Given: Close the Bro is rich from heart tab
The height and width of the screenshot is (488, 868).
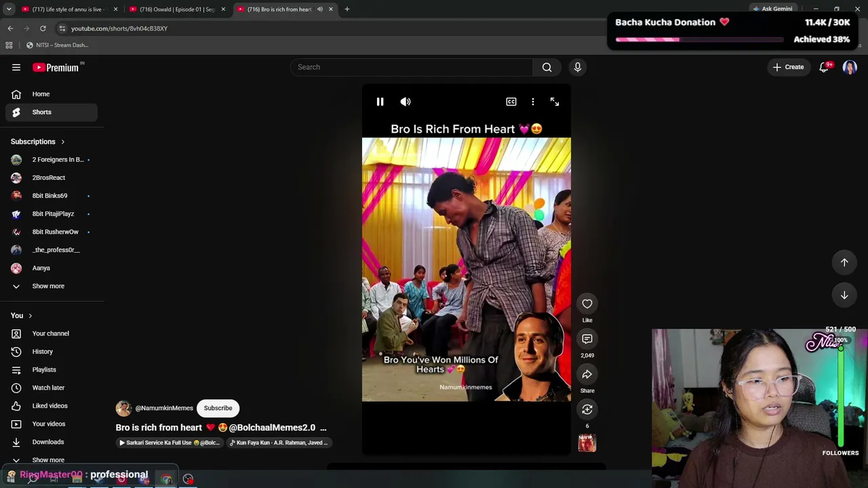Looking at the screenshot, I should click(331, 9).
